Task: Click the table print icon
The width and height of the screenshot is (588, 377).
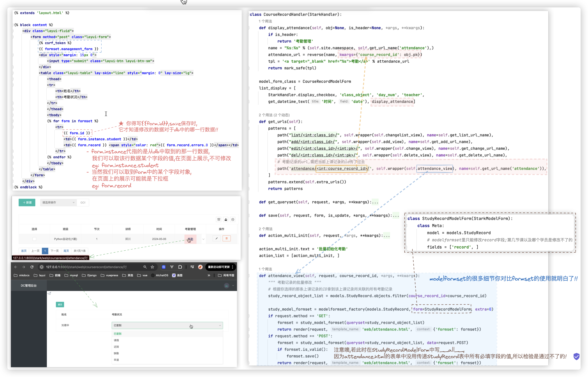Action: pos(233,219)
